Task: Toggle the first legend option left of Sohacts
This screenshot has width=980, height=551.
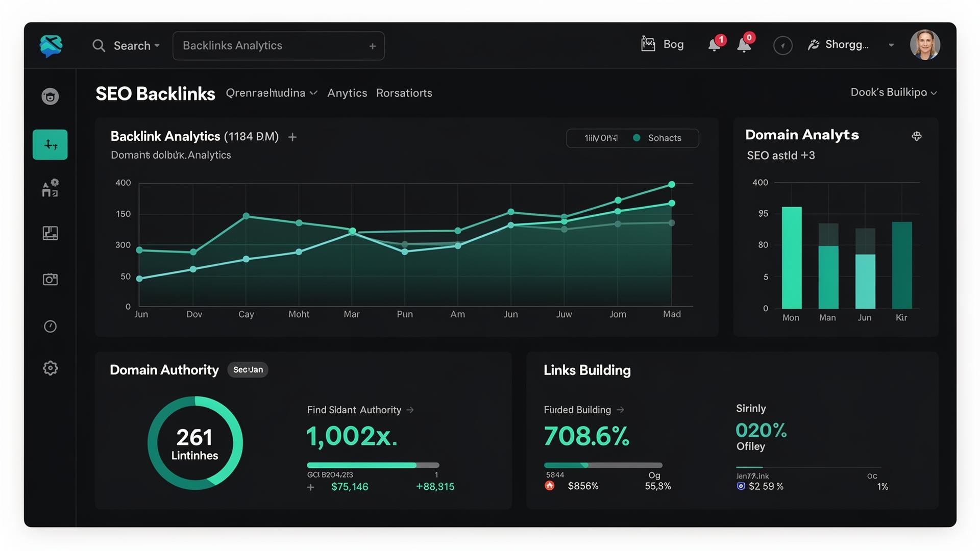Action: [x=601, y=138]
